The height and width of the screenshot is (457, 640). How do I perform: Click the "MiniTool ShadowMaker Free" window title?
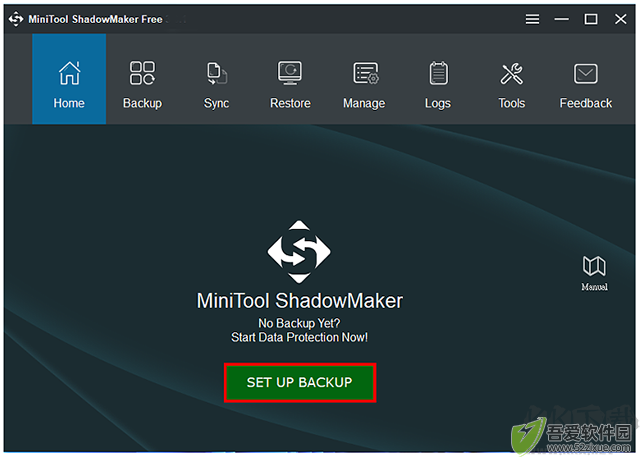(x=96, y=19)
